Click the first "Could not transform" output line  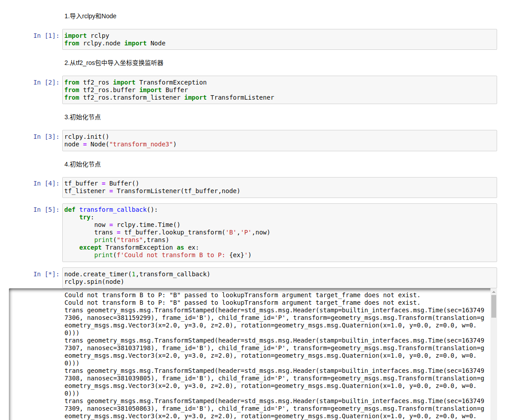pos(242,295)
